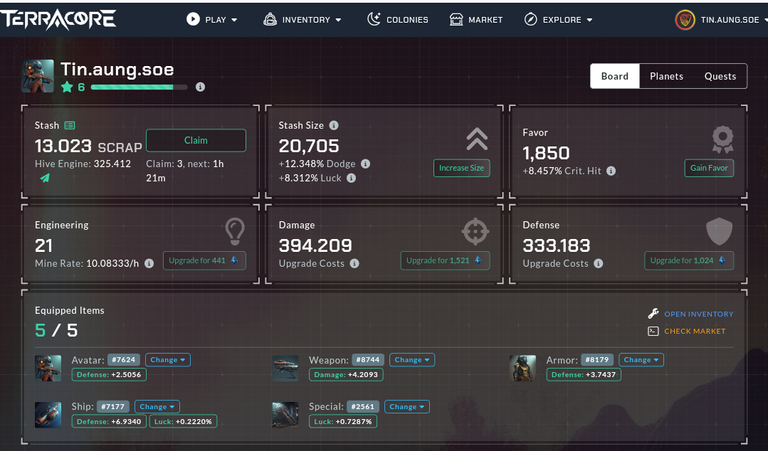
Task: Click the Hive Engine paper plane icon
Action: (45, 177)
